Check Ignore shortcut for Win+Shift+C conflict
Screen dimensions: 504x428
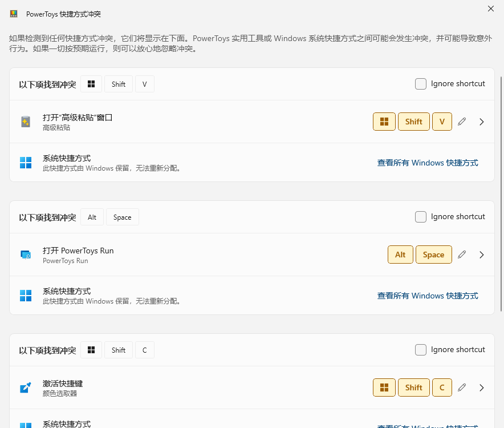point(420,350)
